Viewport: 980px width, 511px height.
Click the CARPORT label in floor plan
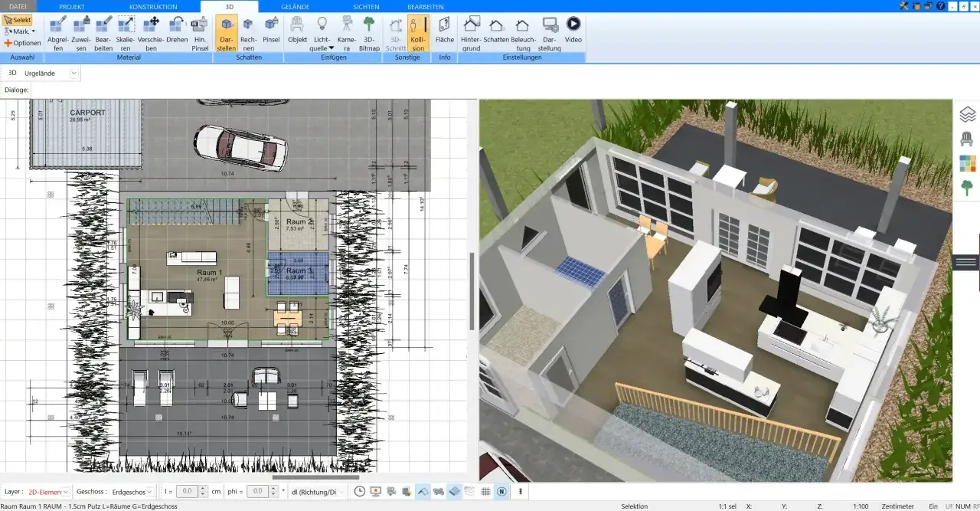[88, 113]
